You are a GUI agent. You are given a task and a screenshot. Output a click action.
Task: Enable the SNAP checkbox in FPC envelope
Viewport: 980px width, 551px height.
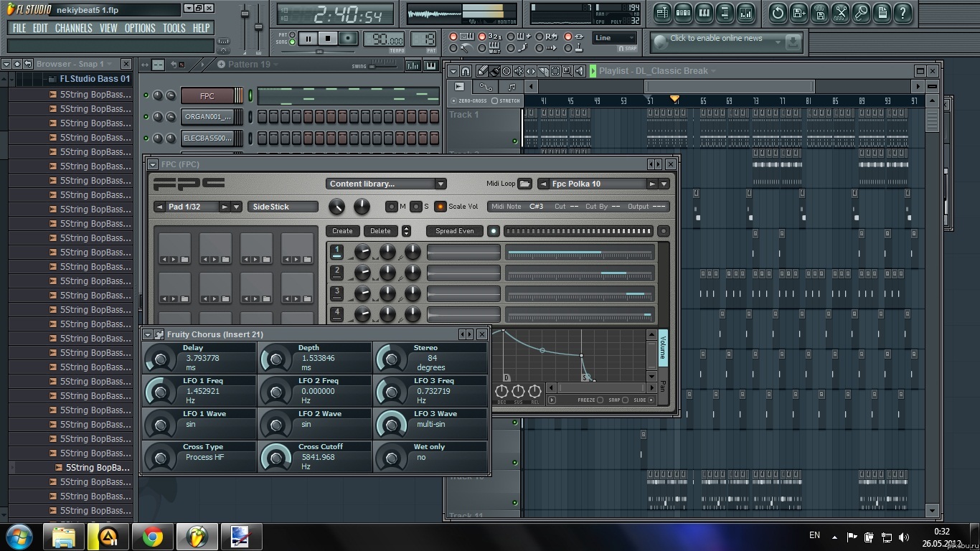625,400
